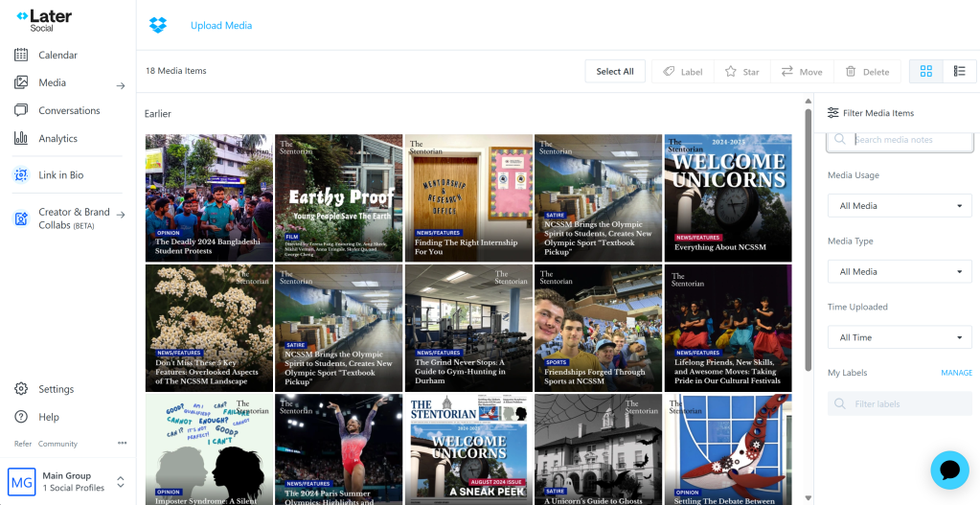Open the live chat bubble
Screen dimensions: 980x505
point(949,471)
